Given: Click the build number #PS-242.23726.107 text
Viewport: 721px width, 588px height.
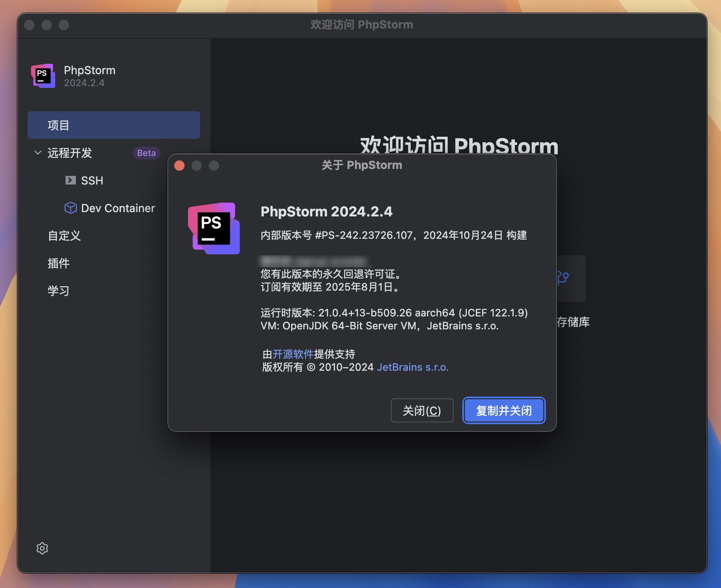Looking at the screenshot, I should (364, 235).
